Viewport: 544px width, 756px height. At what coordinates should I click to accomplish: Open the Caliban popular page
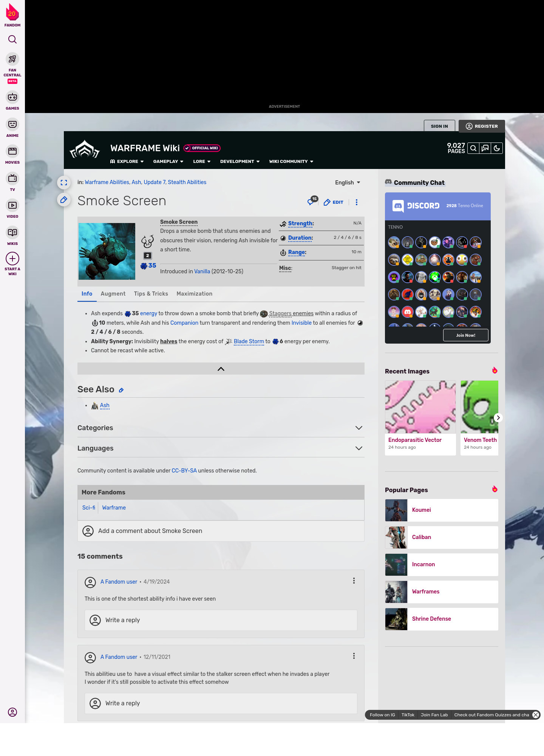click(x=442, y=538)
